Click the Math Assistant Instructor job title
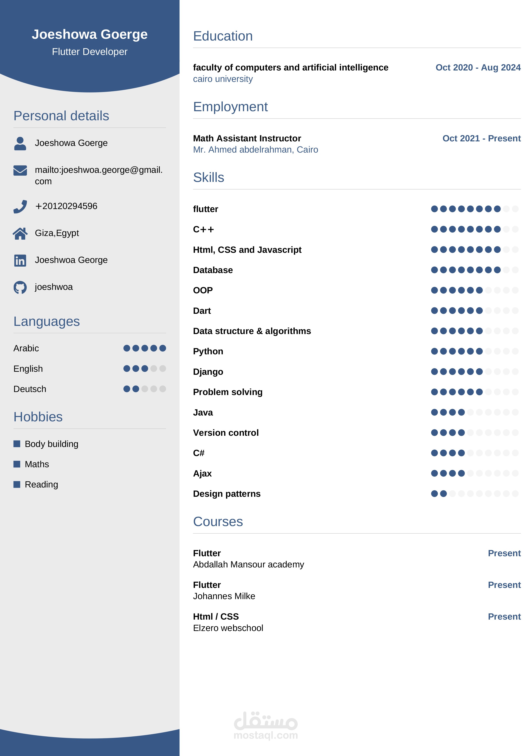532x756 pixels. 247,138
